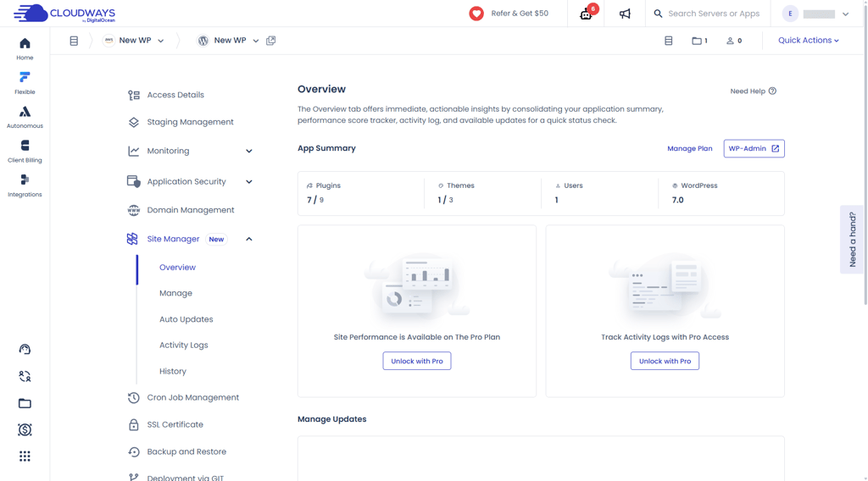Open the bot notifications icon

click(586, 14)
